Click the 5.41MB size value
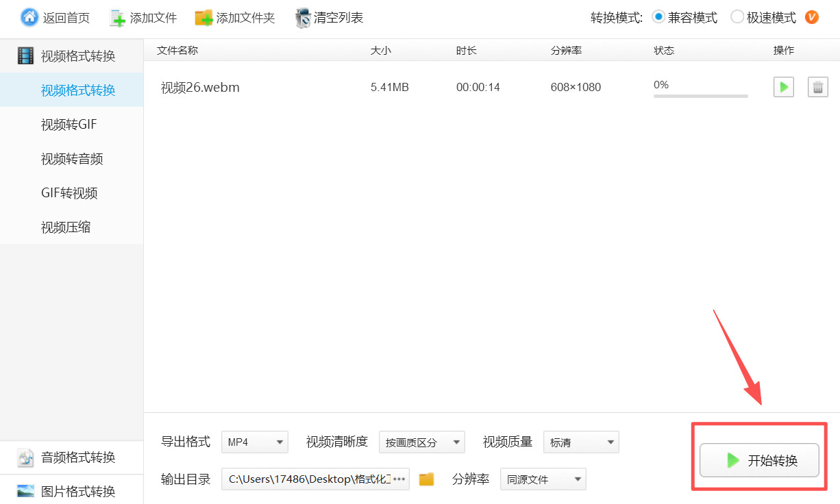This screenshot has height=504, width=840. (390, 87)
